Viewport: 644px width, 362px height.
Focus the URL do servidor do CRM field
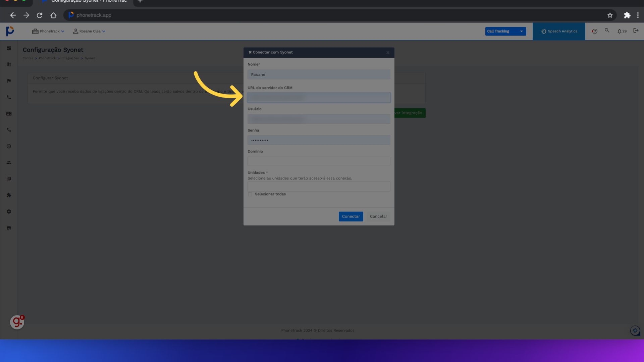319,98
